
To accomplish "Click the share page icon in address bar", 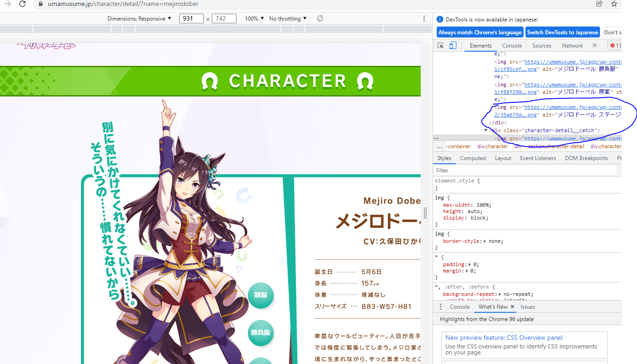I will point(600,4).
